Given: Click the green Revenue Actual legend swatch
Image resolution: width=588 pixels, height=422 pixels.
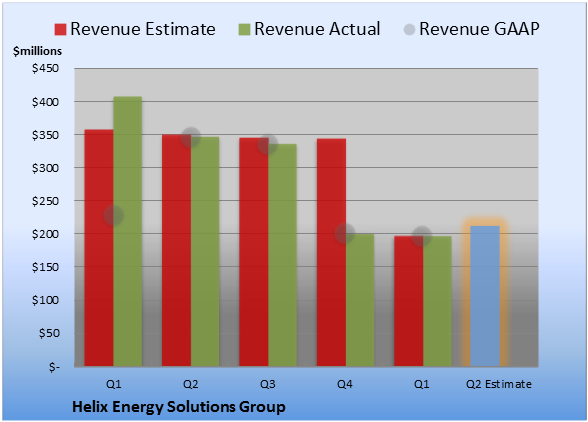Looking at the screenshot, I should point(244,29).
